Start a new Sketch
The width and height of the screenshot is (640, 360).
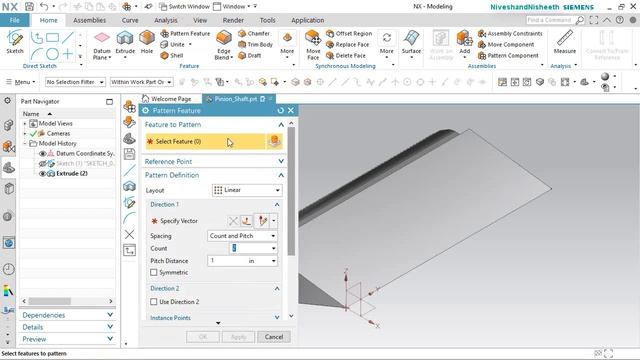click(x=15, y=42)
